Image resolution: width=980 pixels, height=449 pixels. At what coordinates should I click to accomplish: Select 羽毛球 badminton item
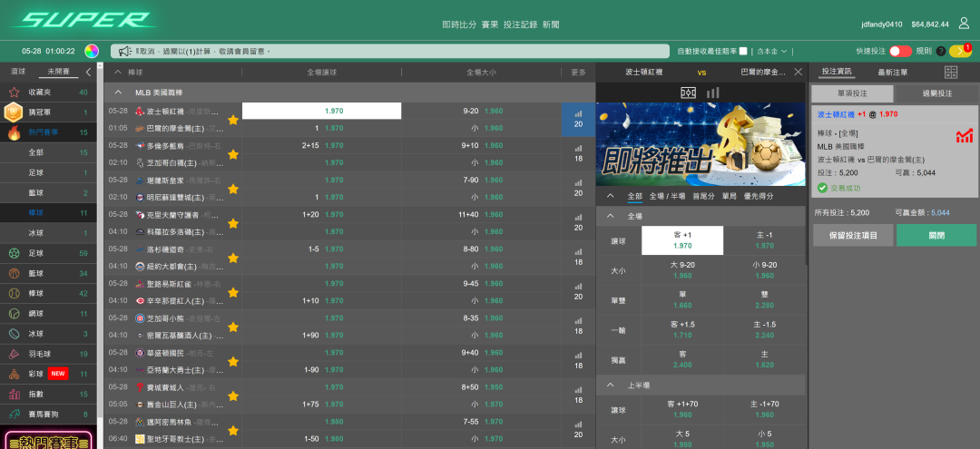[x=49, y=354]
